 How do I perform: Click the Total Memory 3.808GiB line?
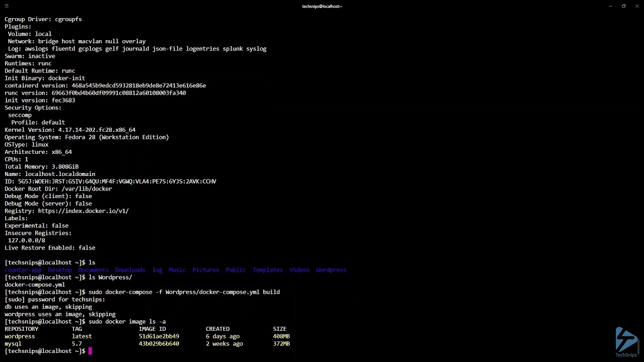41,167
